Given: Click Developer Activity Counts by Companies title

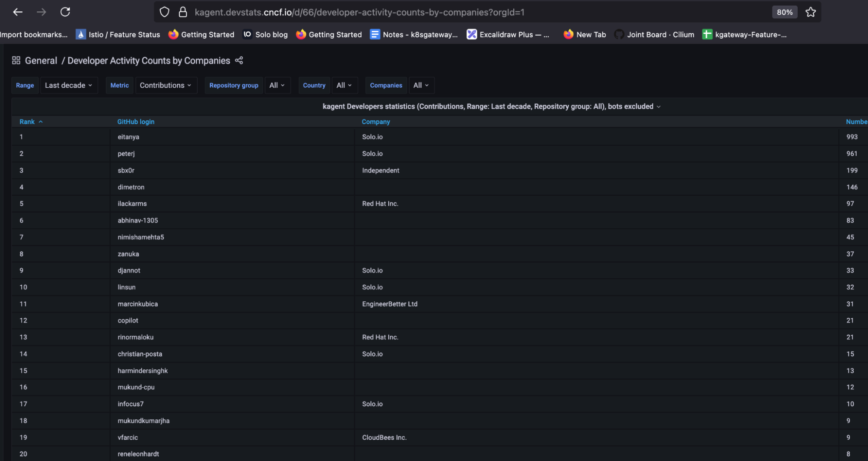Looking at the screenshot, I should [149, 61].
